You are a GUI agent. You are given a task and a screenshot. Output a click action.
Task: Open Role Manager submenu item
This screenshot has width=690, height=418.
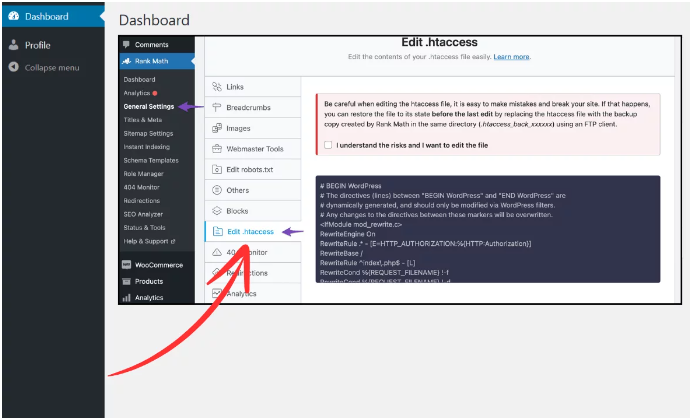143,174
